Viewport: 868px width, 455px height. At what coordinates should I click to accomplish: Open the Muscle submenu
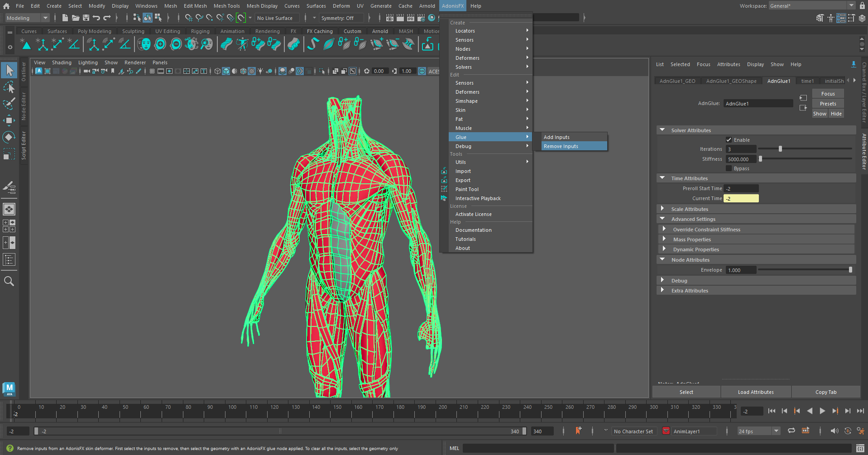490,128
